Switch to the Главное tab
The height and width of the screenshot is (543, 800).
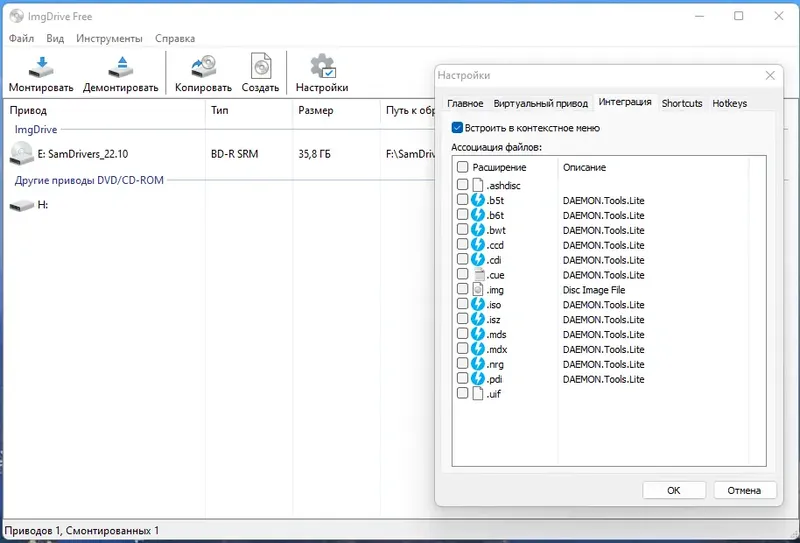(x=465, y=103)
